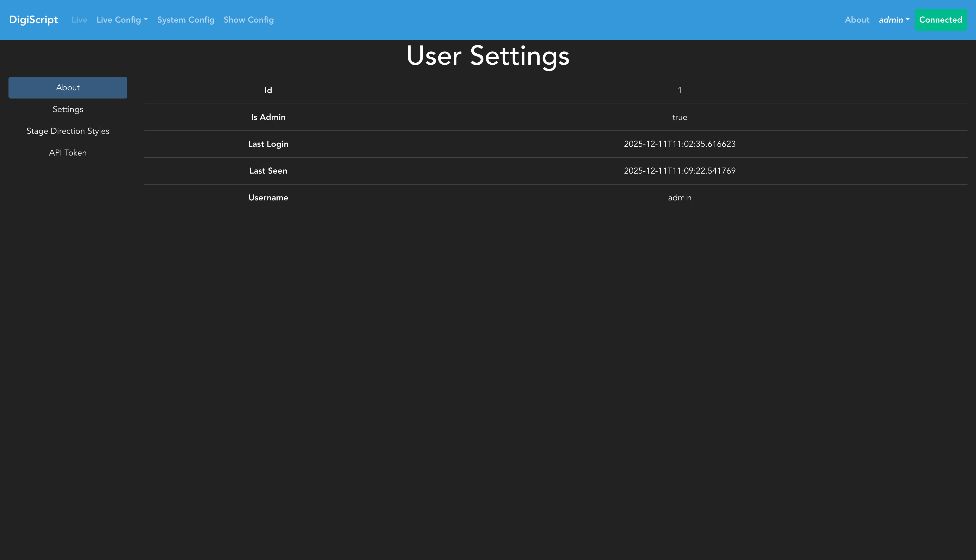Image resolution: width=976 pixels, height=560 pixels.
Task: Go to System Config page
Action: pos(186,19)
